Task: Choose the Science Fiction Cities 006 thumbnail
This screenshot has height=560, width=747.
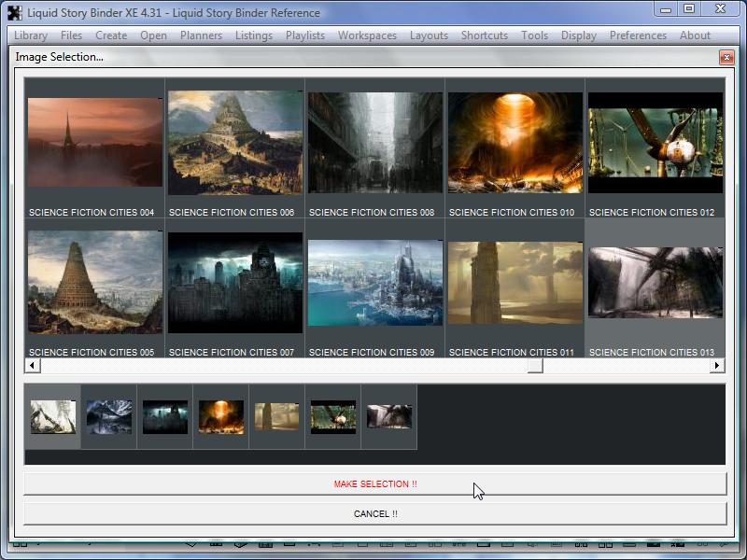Action: tap(234, 143)
